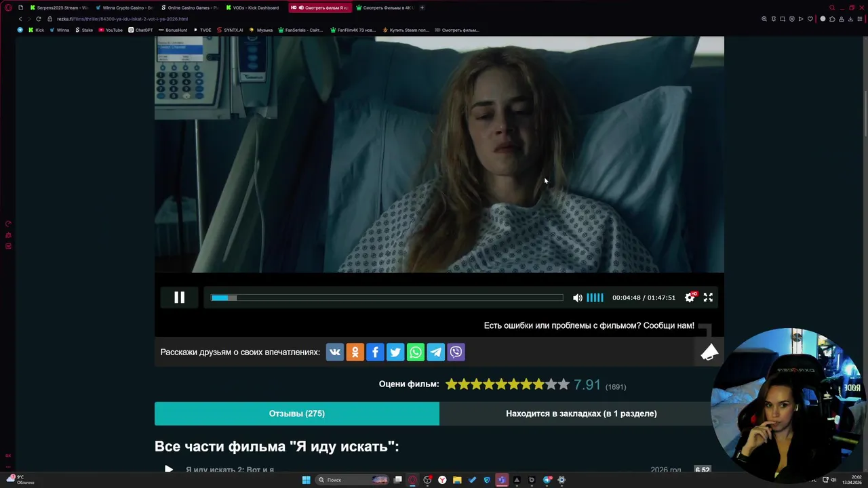Open the snapshot capture tool icon
Viewport: 868px width, 488px height.
783,19
